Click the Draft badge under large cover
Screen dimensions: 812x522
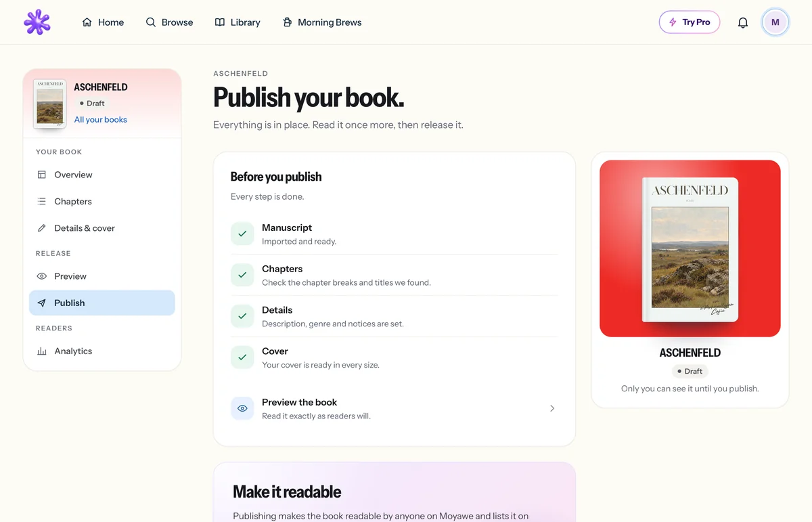690,371
